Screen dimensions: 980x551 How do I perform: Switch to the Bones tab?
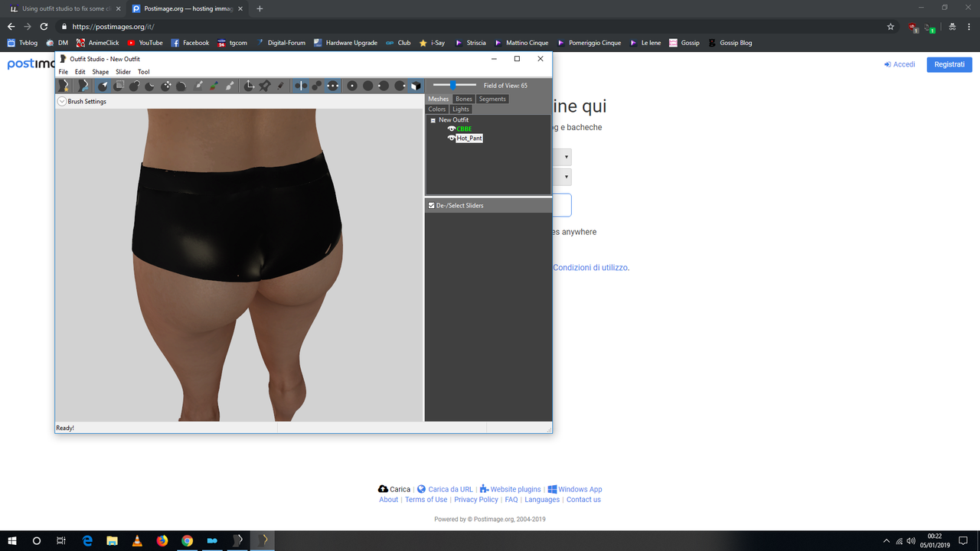coord(464,99)
